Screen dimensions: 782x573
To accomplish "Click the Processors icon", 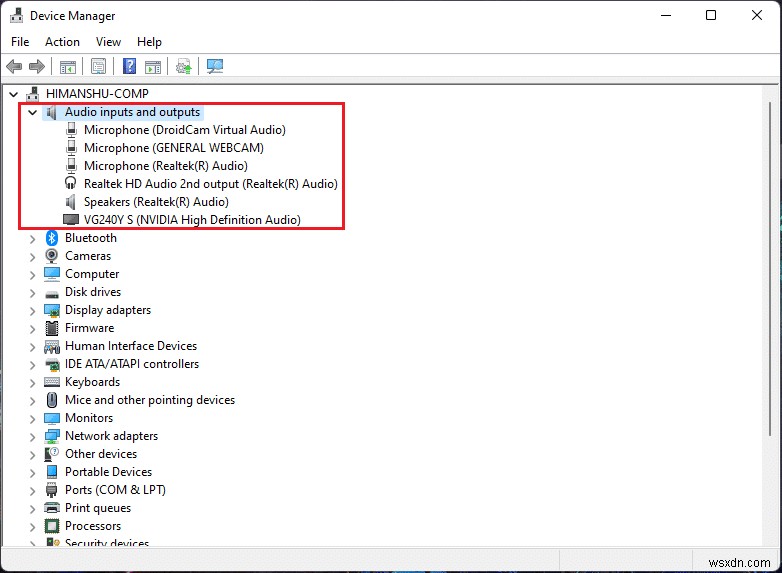I will [52, 526].
